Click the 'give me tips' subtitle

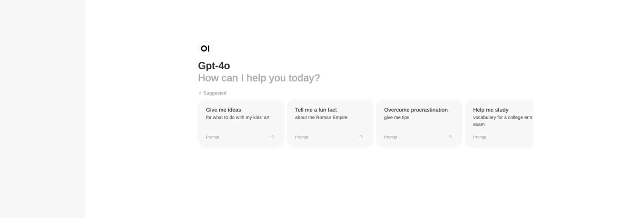click(x=397, y=117)
